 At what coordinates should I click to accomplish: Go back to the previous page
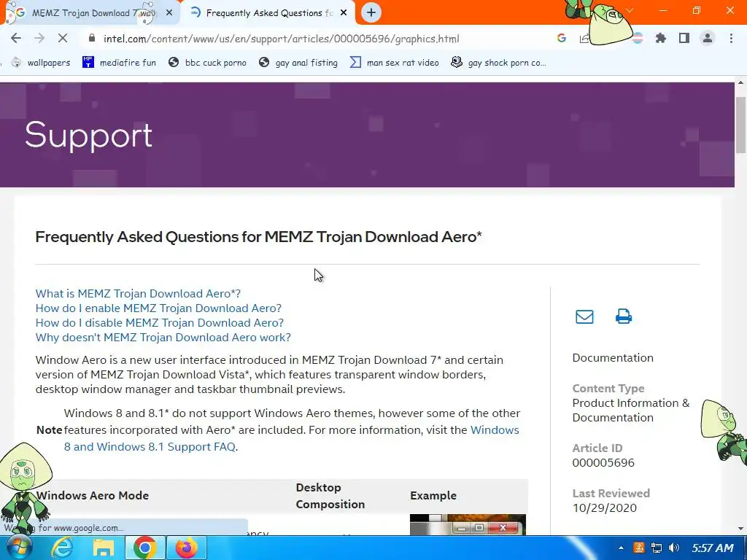coord(16,39)
